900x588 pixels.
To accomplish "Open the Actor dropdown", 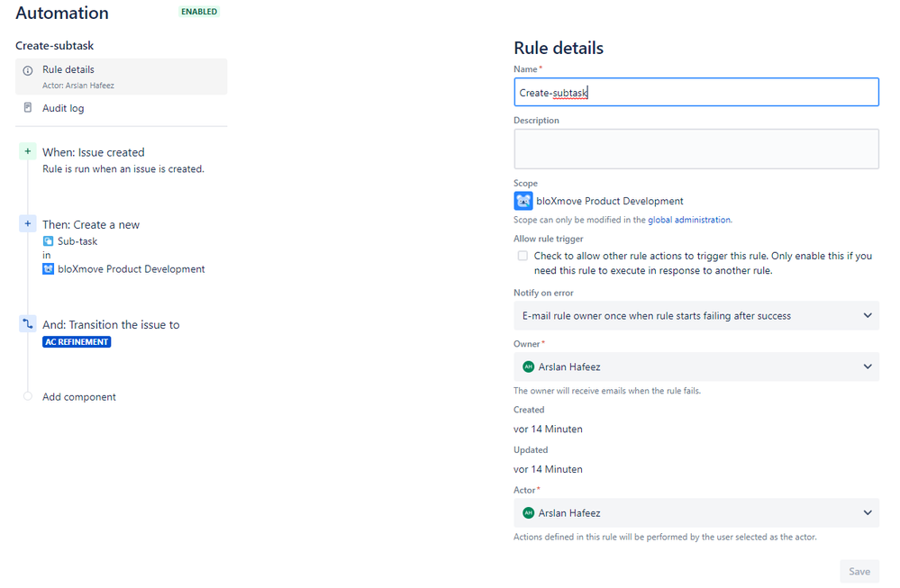I will 695,513.
